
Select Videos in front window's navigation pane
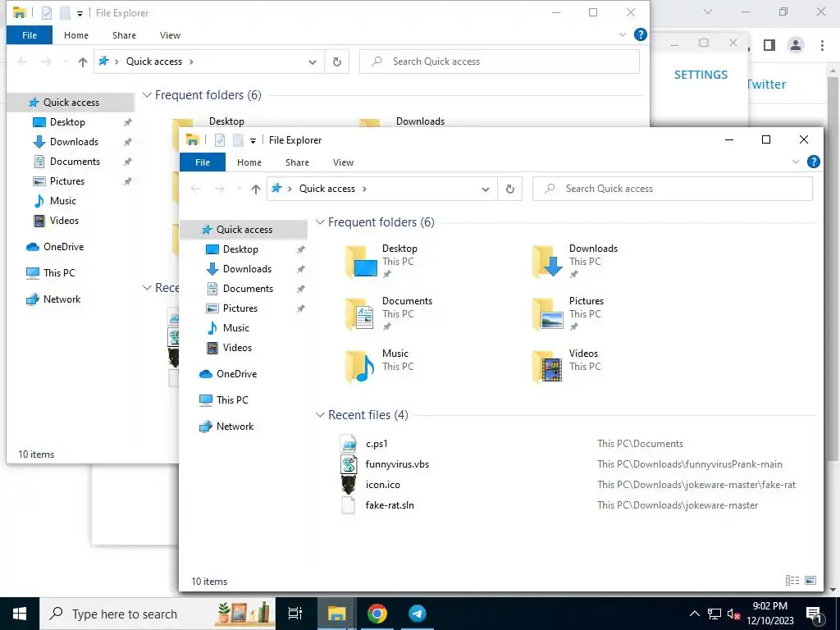(x=237, y=348)
